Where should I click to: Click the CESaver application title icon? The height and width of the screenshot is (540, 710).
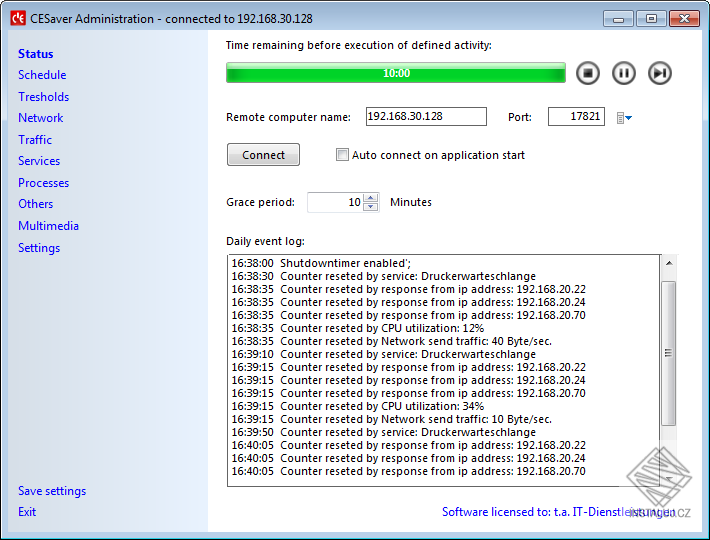[x=18, y=19]
